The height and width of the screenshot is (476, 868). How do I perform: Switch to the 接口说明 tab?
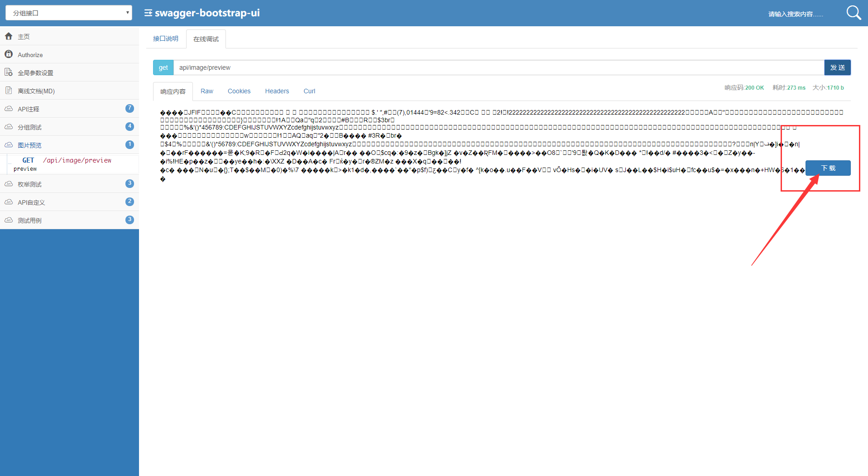tap(166, 38)
